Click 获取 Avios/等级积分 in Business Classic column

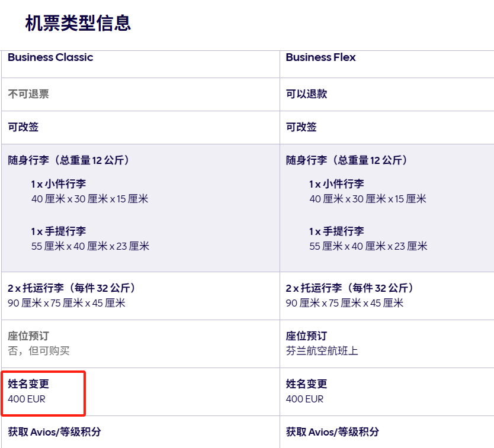(54, 432)
